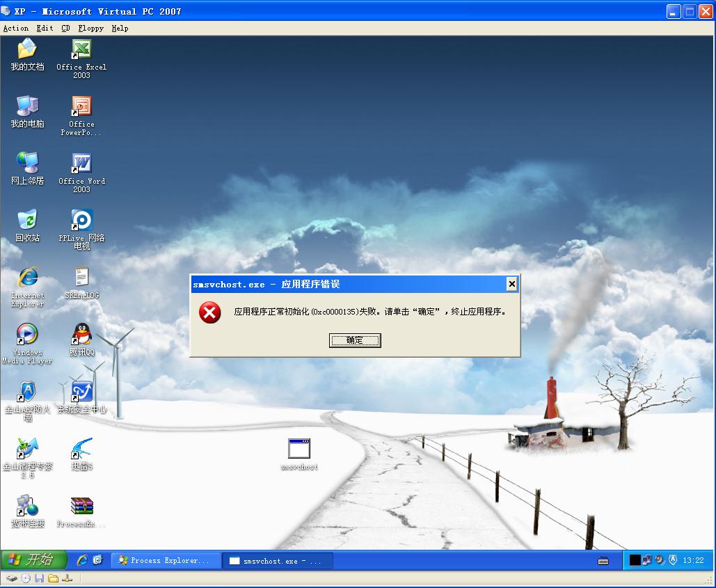The height and width of the screenshot is (588, 716).
Task: Click Virtual PC floppy status icon
Action: [x=39, y=578]
